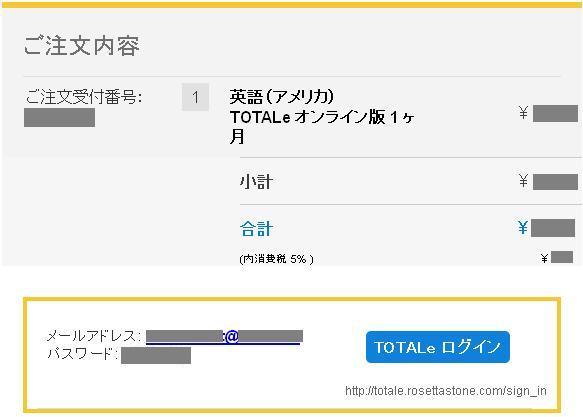This screenshot has width=583, height=417.
Task: Click the パスワード label
Action: pyautogui.click(x=83, y=353)
